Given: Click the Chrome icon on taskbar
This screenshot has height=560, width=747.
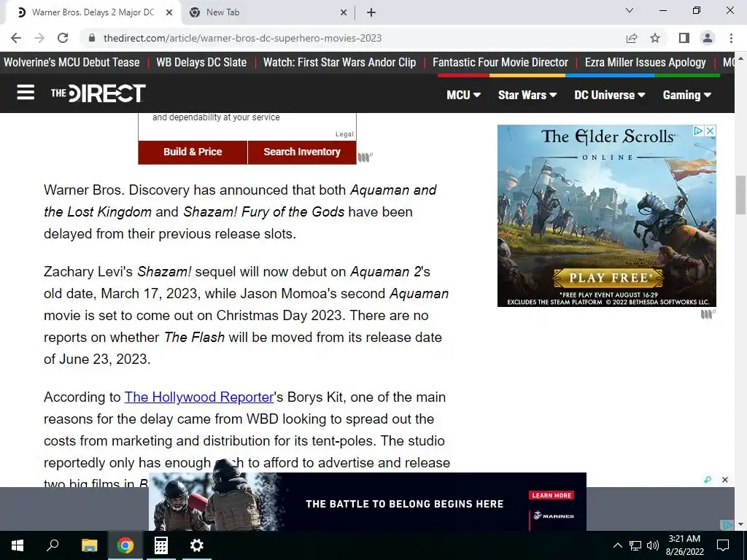Looking at the screenshot, I should pos(125,545).
